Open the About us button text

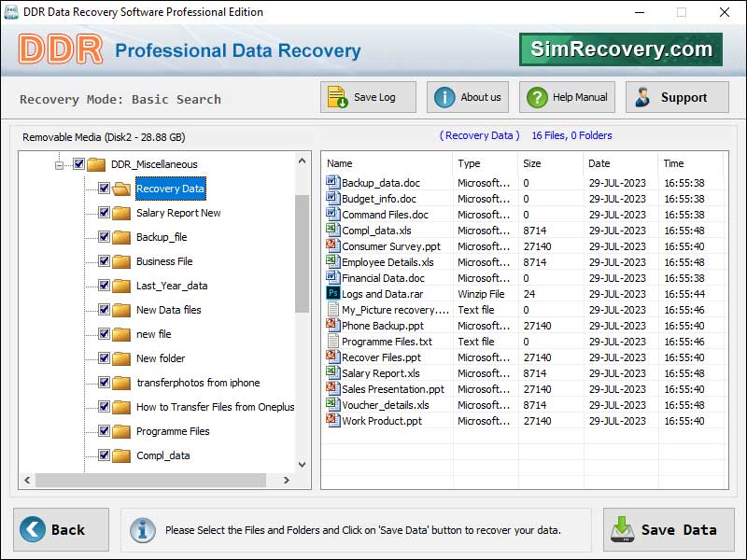[481, 97]
